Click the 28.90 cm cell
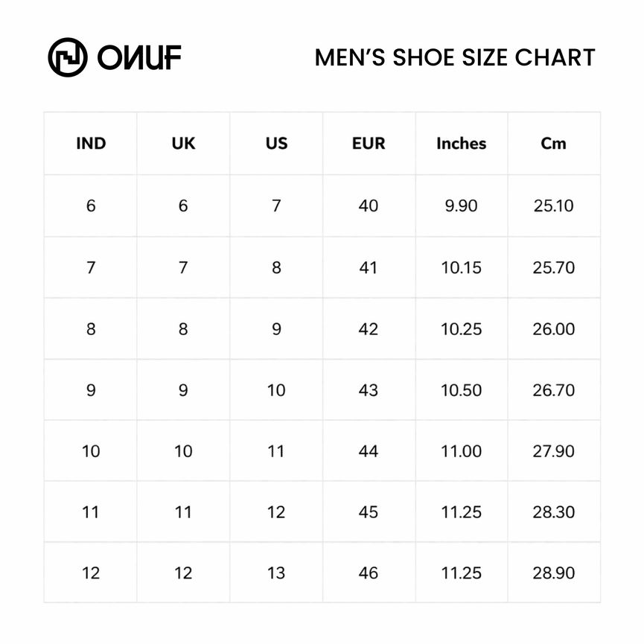 tap(553, 573)
